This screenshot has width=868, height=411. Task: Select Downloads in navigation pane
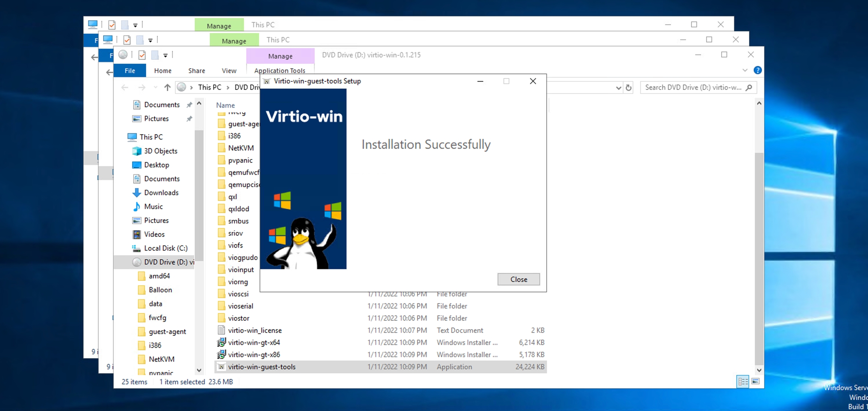[161, 193]
